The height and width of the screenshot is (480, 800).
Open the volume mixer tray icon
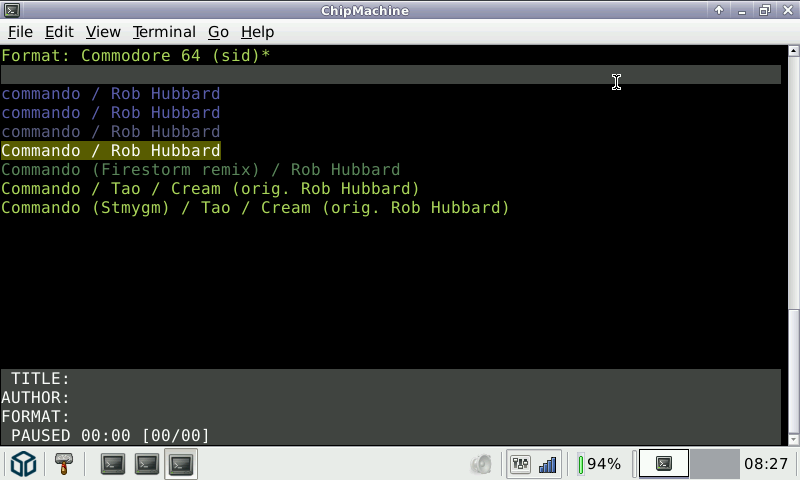520,464
